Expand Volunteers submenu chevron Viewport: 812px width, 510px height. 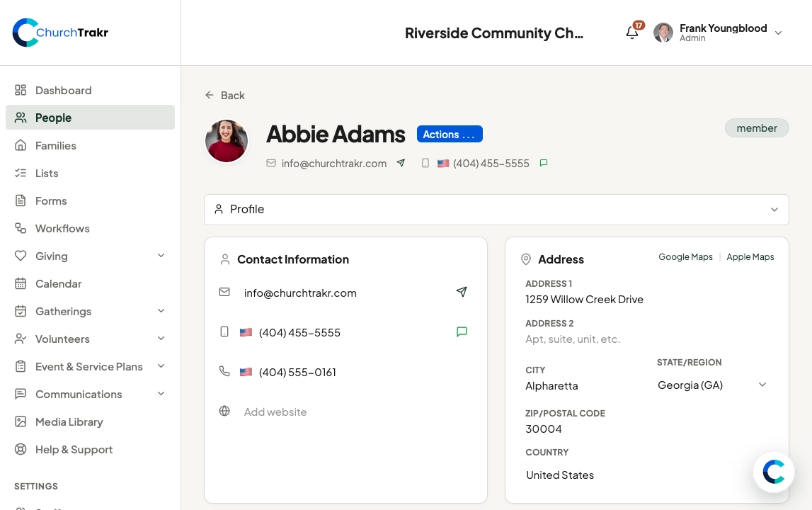click(161, 339)
